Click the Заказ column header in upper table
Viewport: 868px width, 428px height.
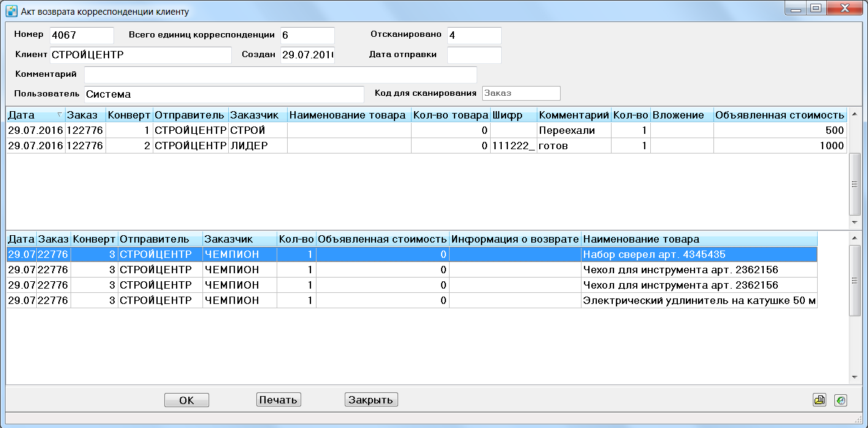[x=85, y=115]
